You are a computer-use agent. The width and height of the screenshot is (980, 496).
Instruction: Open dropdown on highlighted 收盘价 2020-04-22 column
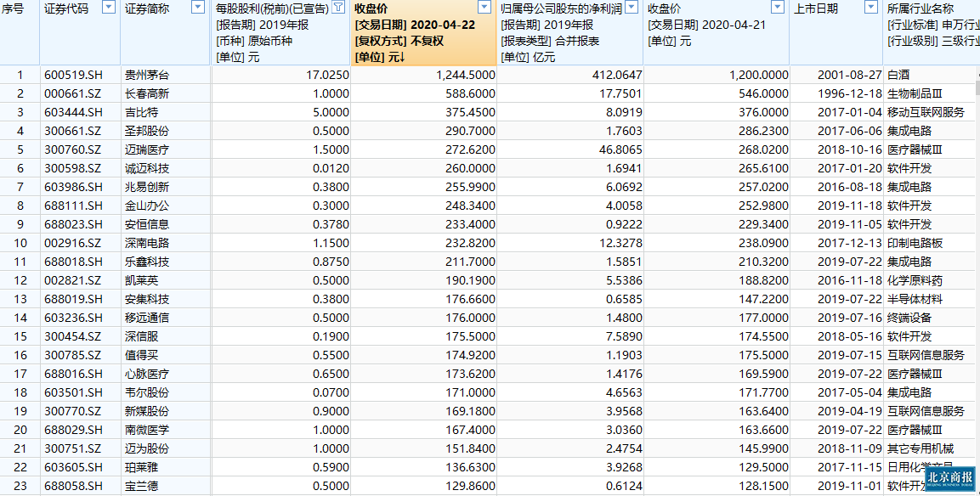click(x=484, y=8)
